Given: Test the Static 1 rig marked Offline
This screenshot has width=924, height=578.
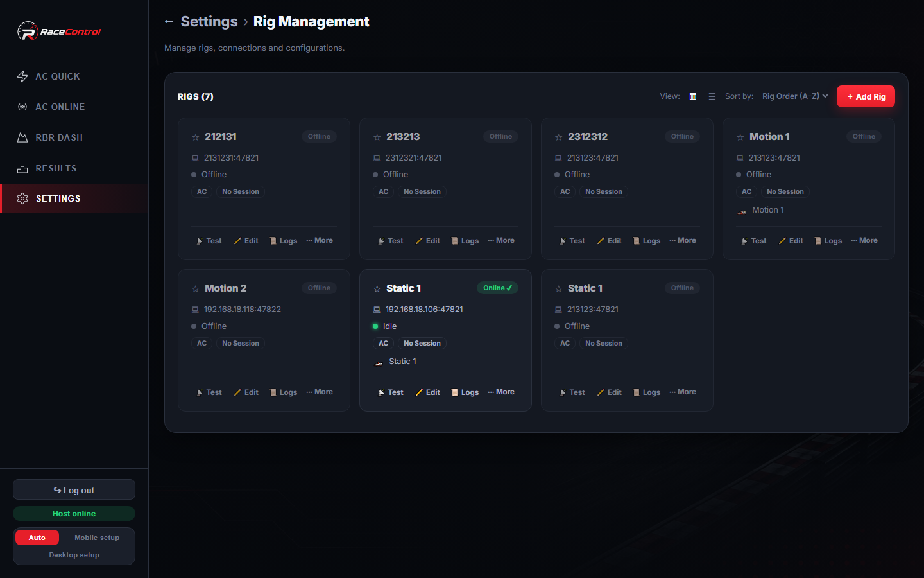Looking at the screenshot, I should [x=572, y=392].
